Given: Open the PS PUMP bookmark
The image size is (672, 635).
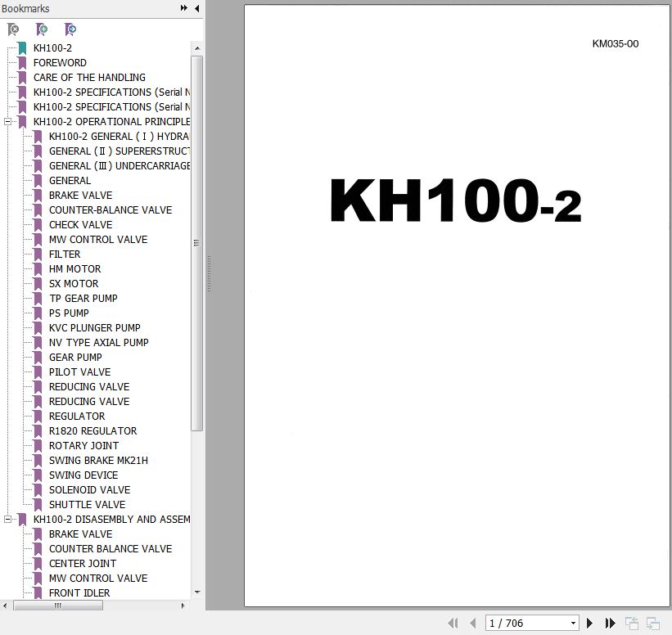Looking at the screenshot, I should [69, 313].
